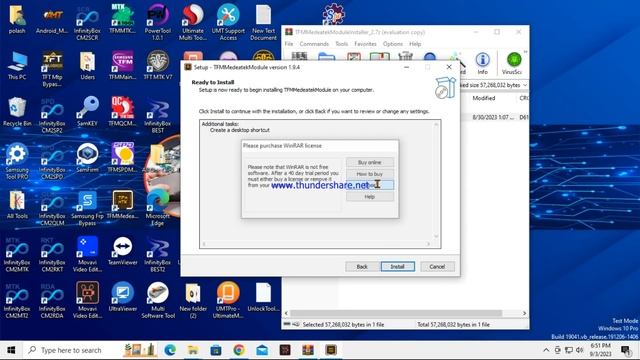Open the Recycle Bin
Image resolution: width=640 pixels, height=360 pixels.
click(17, 112)
